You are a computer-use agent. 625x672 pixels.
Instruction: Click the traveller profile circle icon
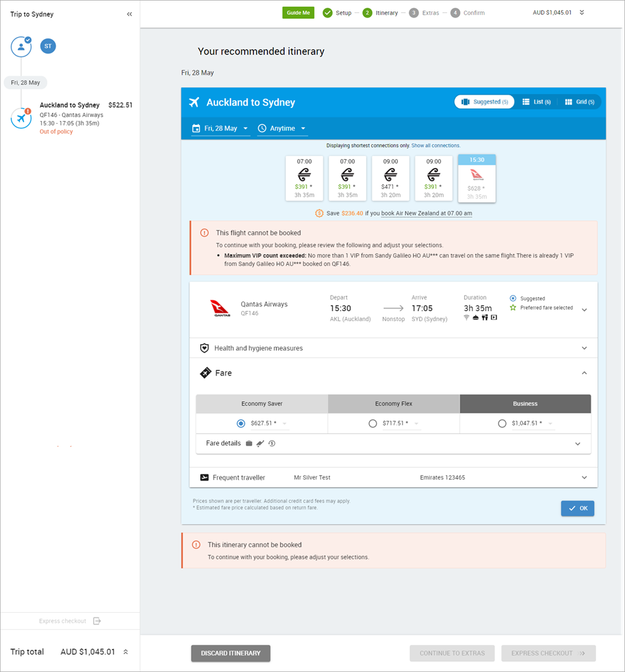21,47
